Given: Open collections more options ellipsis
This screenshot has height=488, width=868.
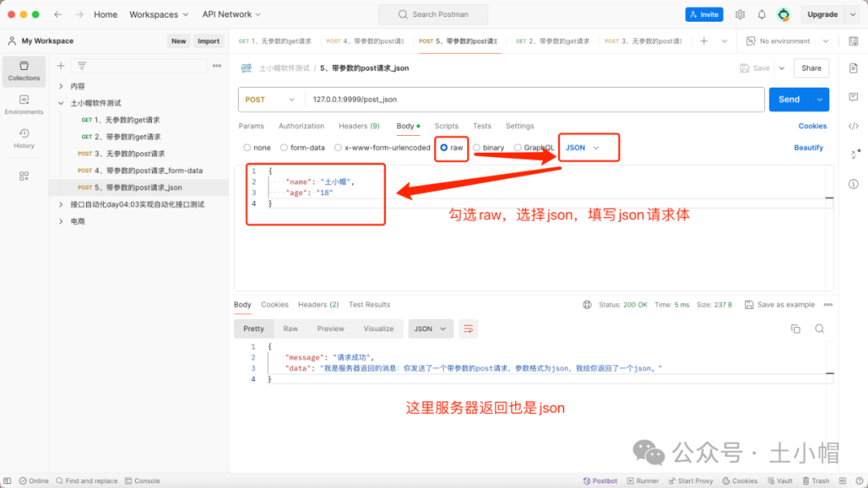Looking at the screenshot, I should 217,66.
